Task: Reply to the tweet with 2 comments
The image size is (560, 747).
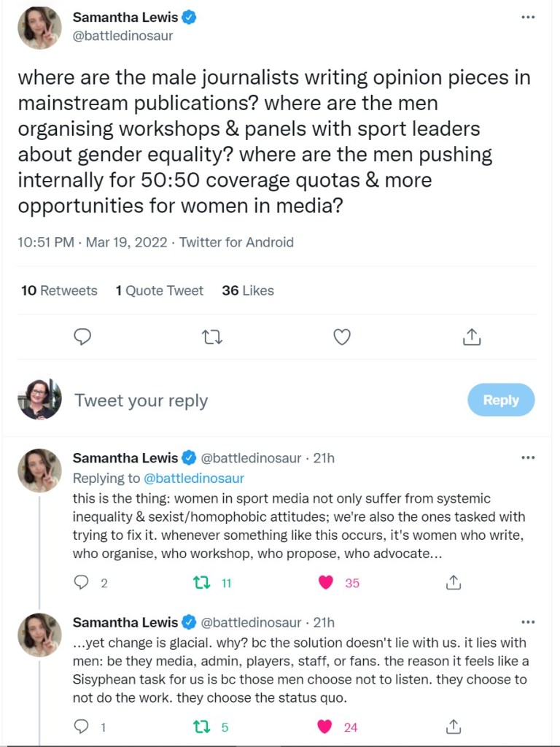Action: (x=82, y=582)
